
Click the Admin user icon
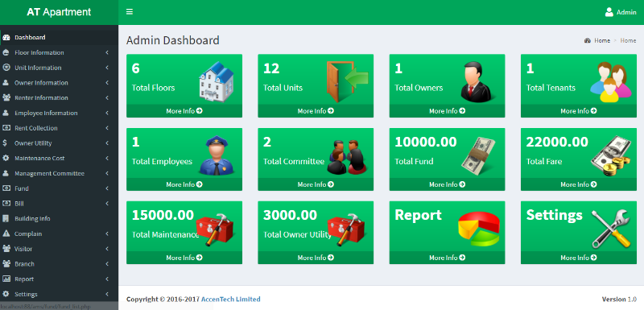point(609,12)
